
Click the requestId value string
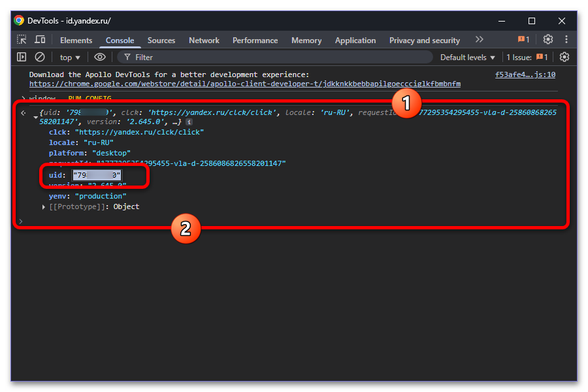pyautogui.click(x=191, y=163)
